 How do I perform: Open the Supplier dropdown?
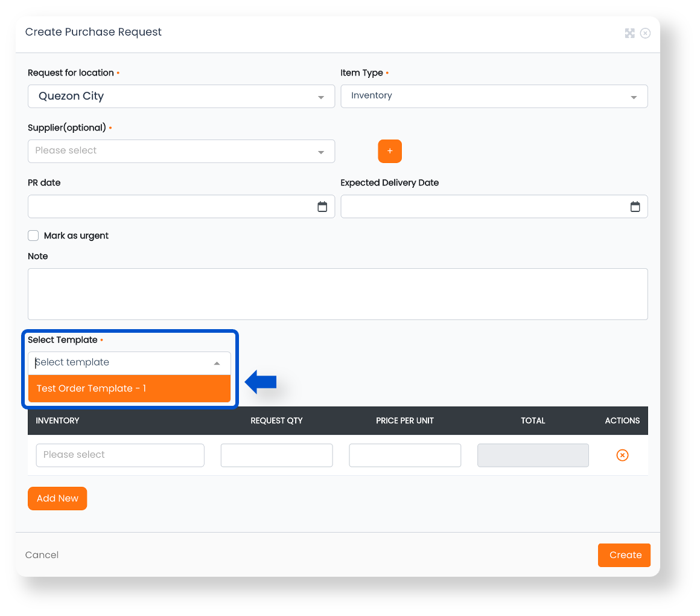coord(181,151)
